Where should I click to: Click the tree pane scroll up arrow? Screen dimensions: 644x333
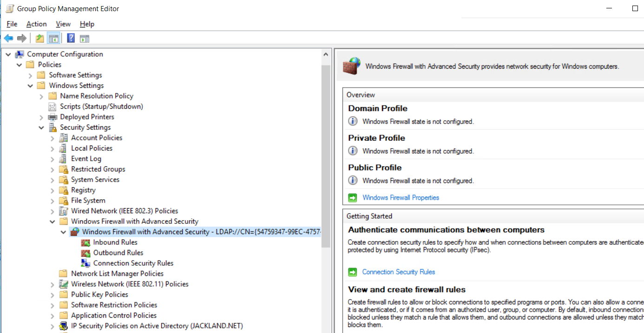[x=326, y=54]
